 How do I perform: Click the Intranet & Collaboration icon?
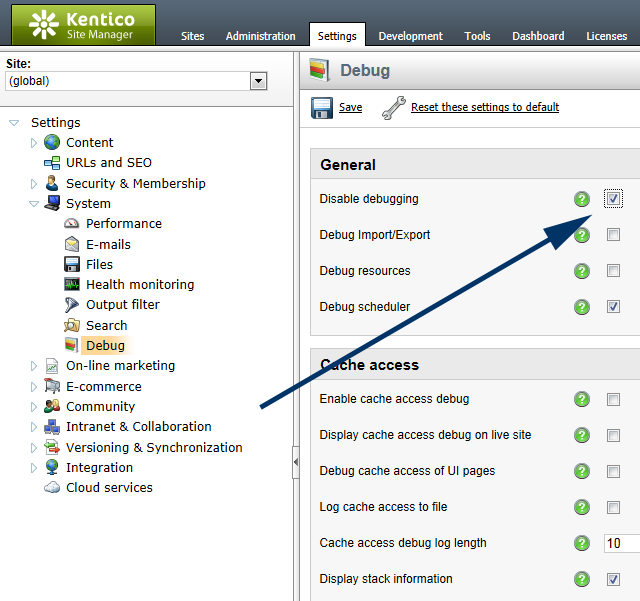pyautogui.click(x=52, y=427)
